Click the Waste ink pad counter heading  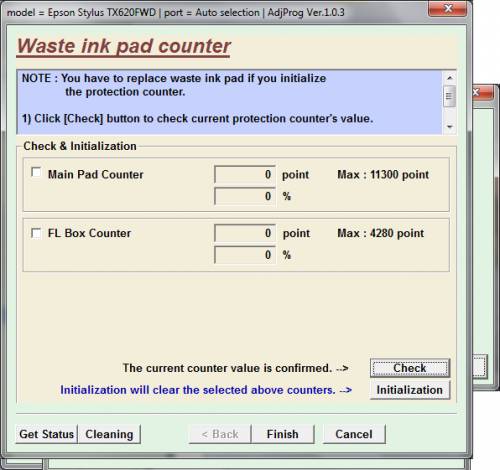pos(124,46)
